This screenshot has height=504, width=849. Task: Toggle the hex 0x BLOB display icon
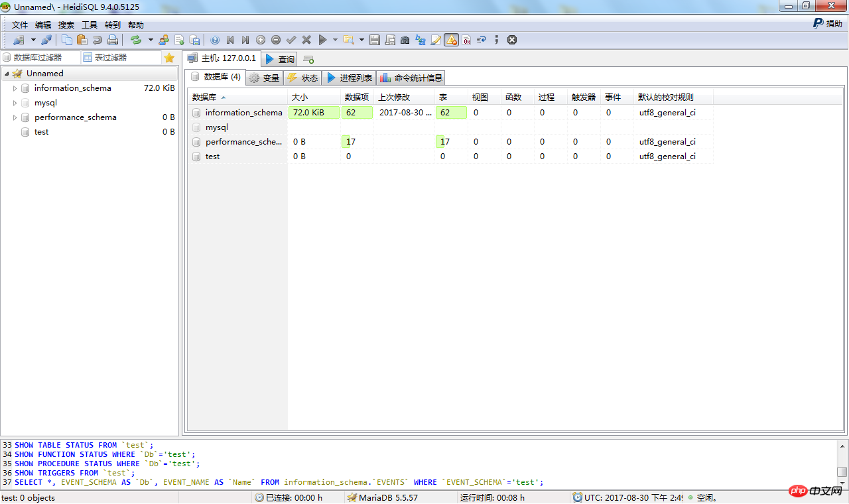click(x=466, y=40)
